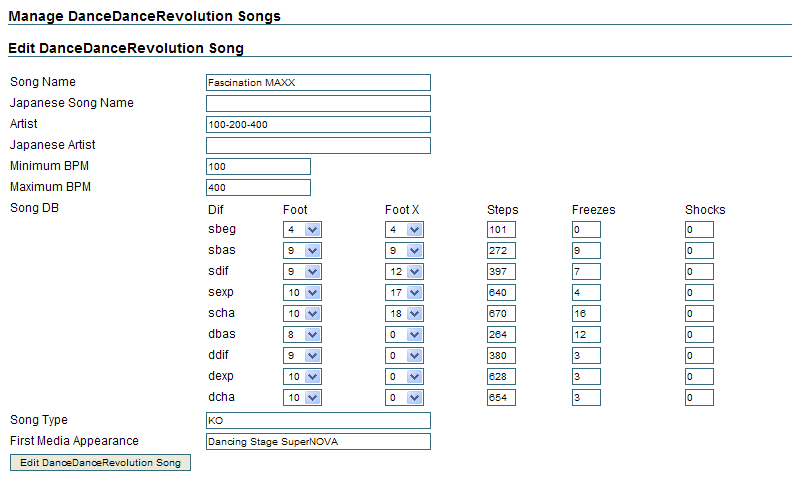
Task: Click the 'Freezes' column header
Action: click(593, 210)
